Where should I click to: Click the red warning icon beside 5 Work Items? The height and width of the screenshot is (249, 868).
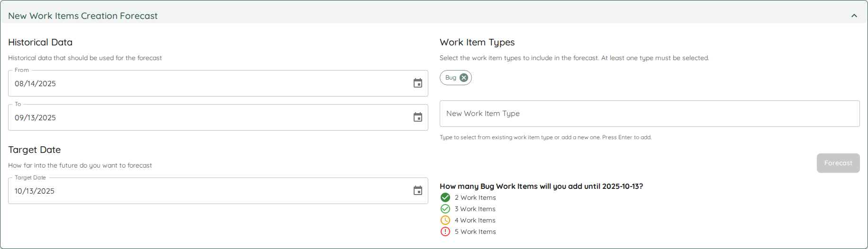coord(445,231)
